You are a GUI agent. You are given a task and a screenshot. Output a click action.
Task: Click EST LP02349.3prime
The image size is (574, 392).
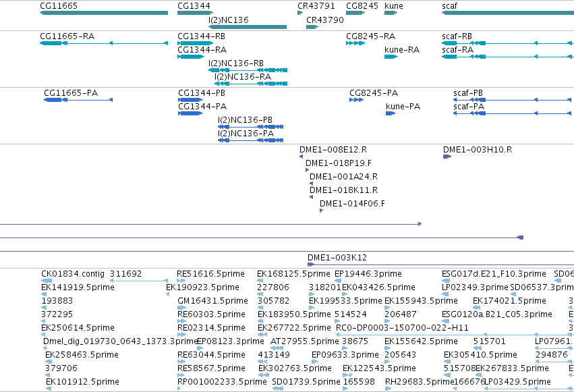444,294
